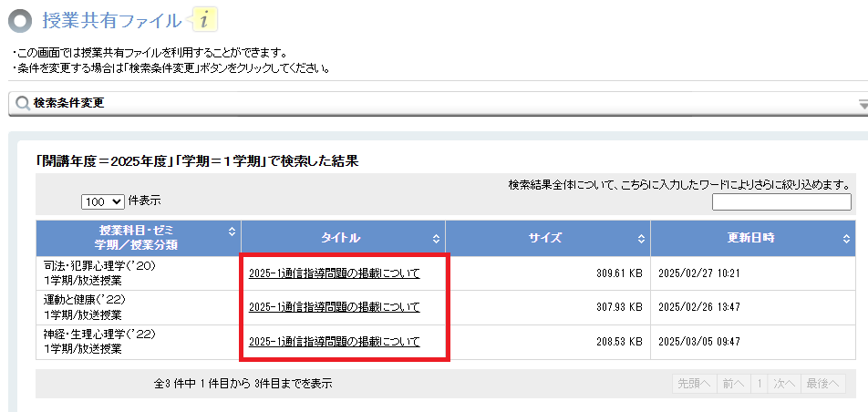The height and width of the screenshot is (412, 868).
Task: Open 運動と健康 row's 2025-1通信指導問題 link
Action: pyautogui.click(x=335, y=307)
